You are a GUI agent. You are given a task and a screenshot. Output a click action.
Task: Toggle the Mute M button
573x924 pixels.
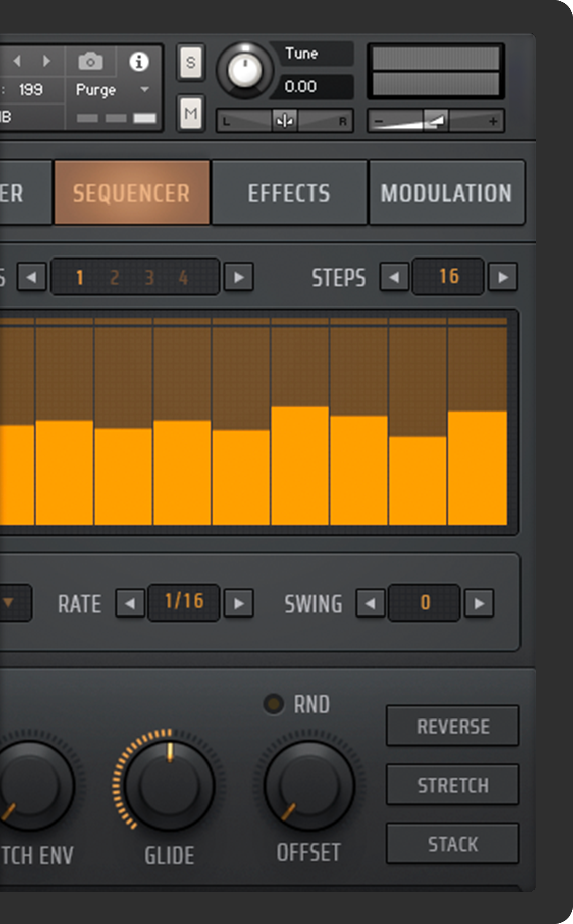[x=191, y=114]
